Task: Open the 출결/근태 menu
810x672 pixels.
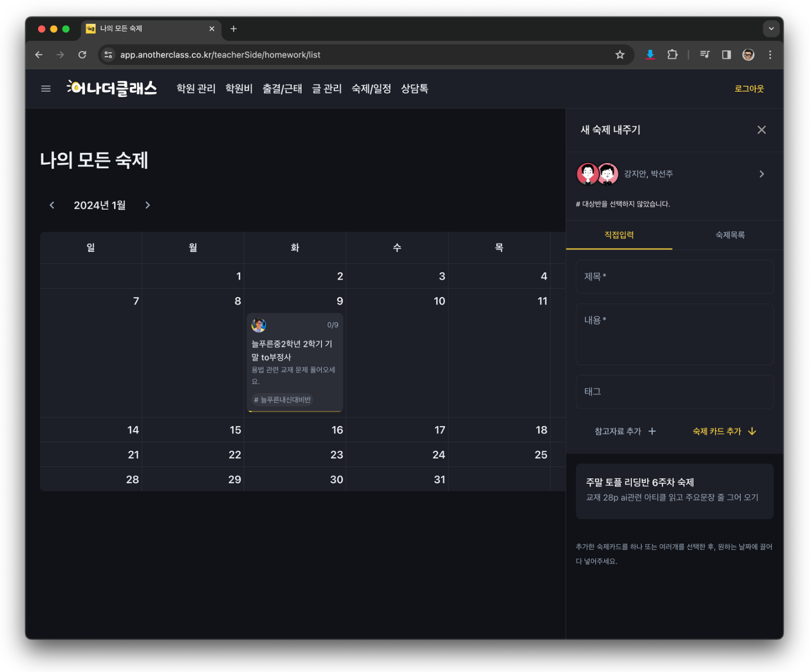Action: [x=282, y=89]
